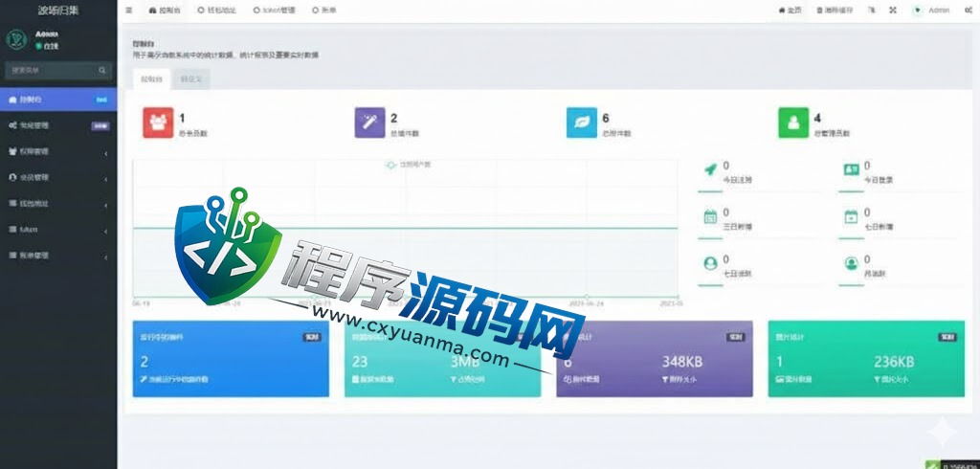This screenshot has height=469, width=980.
Task: Switch to the token管理 top tab
Action: click(275, 11)
